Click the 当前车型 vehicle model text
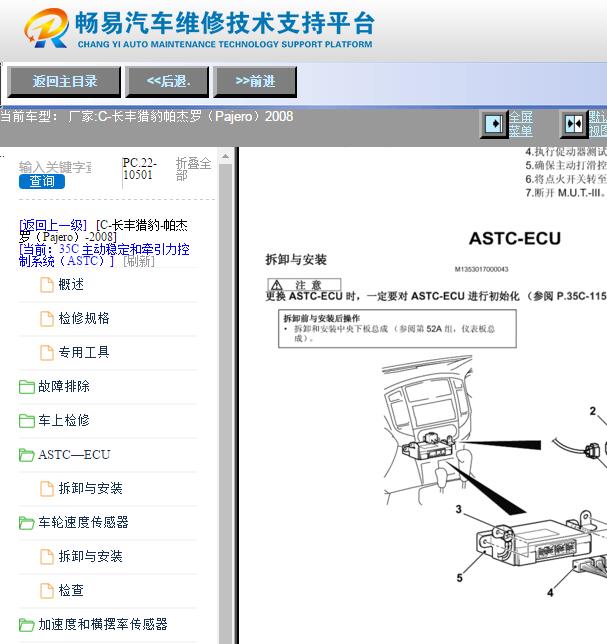607x644 pixels. tap(147, 117)
